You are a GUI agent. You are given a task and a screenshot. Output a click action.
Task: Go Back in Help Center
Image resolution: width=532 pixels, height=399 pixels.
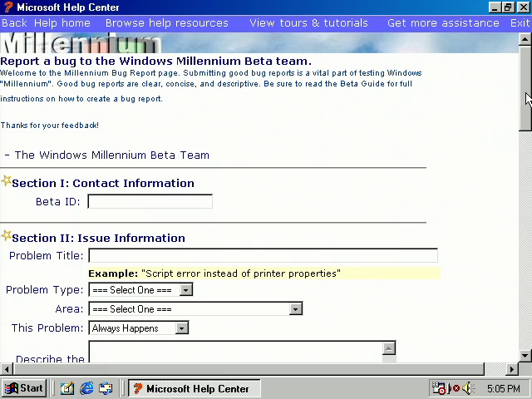click(14, 23)
